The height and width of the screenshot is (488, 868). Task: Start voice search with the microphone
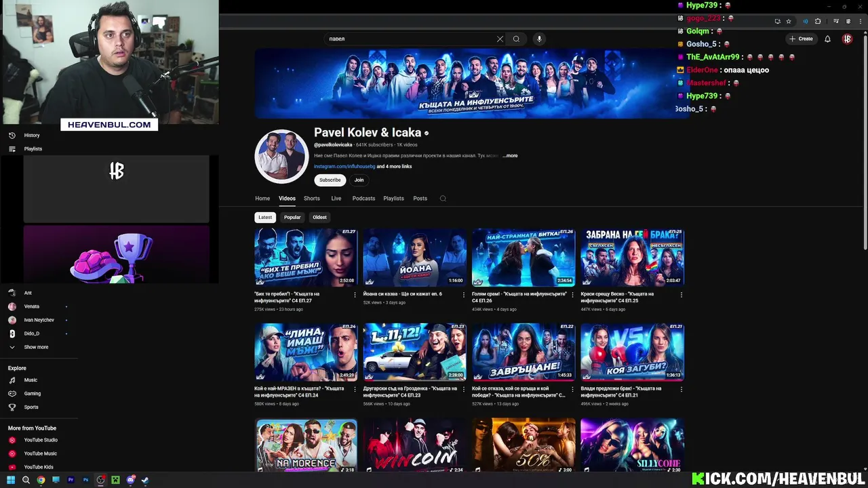point(540,39)
